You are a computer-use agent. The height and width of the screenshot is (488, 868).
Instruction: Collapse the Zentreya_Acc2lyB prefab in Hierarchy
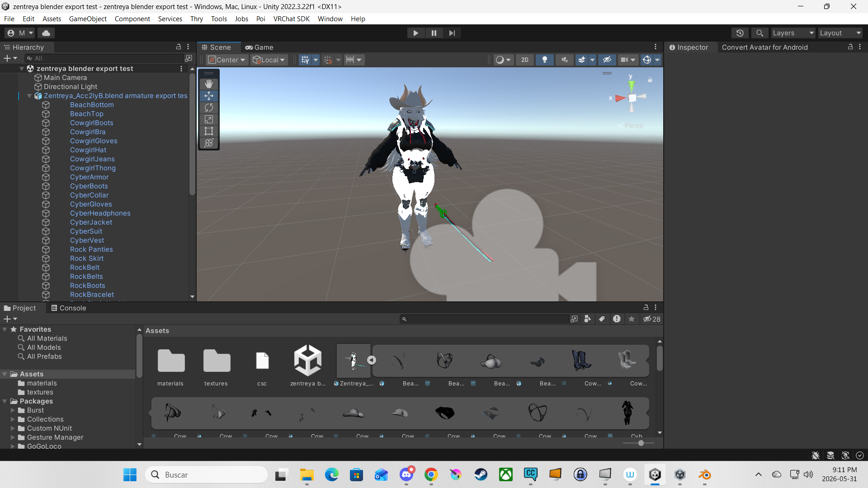(x=29, y=96)
